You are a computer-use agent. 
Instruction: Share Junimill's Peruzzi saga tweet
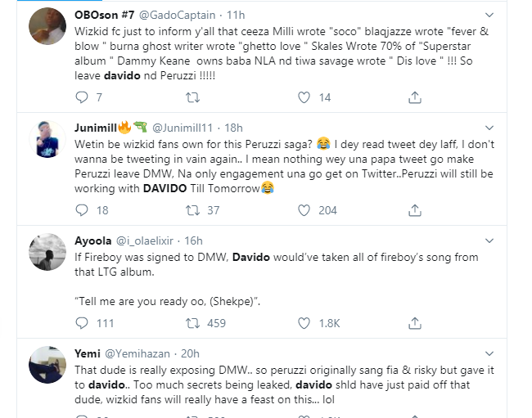click(x=415, y=210)
